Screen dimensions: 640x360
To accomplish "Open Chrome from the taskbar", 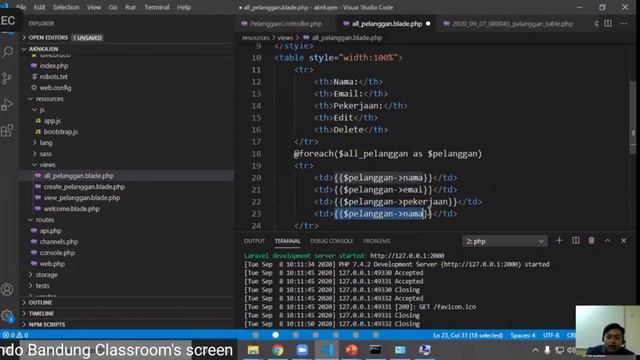I will pos(278,350).
